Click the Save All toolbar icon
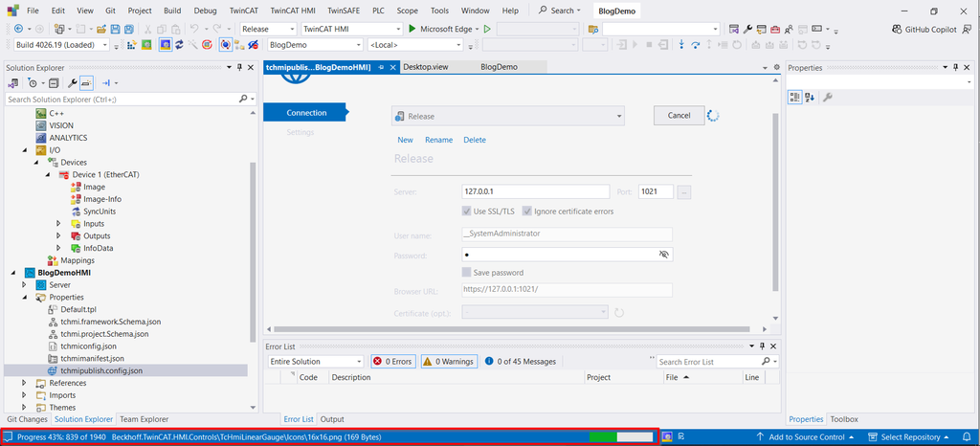The image size is (980, 446). pos(129,29)
